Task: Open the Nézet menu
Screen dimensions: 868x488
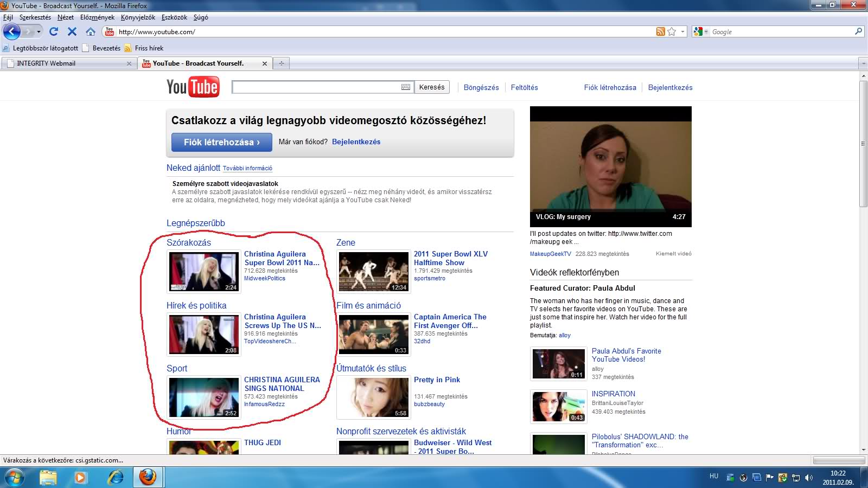Action: [x=66, y=17]
